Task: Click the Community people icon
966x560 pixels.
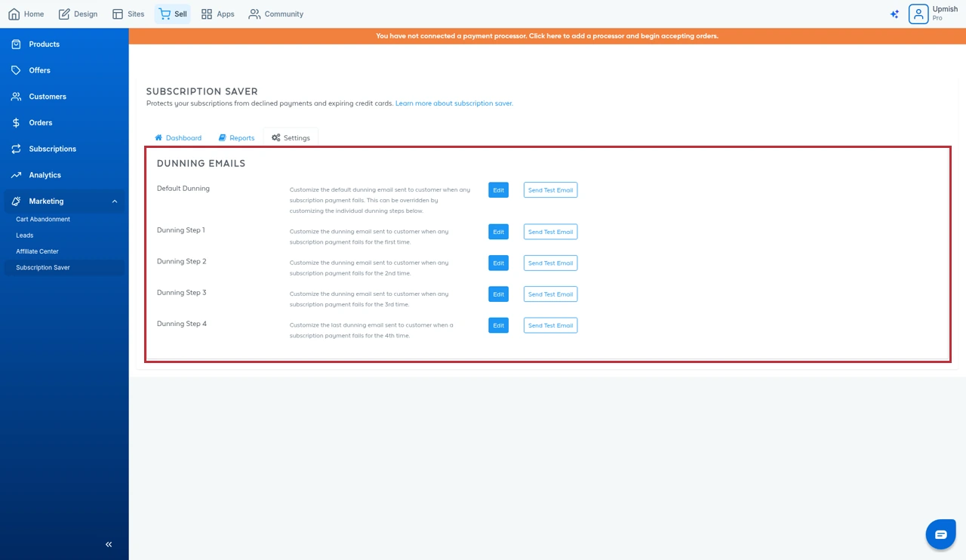Action: tap(254, 14)
